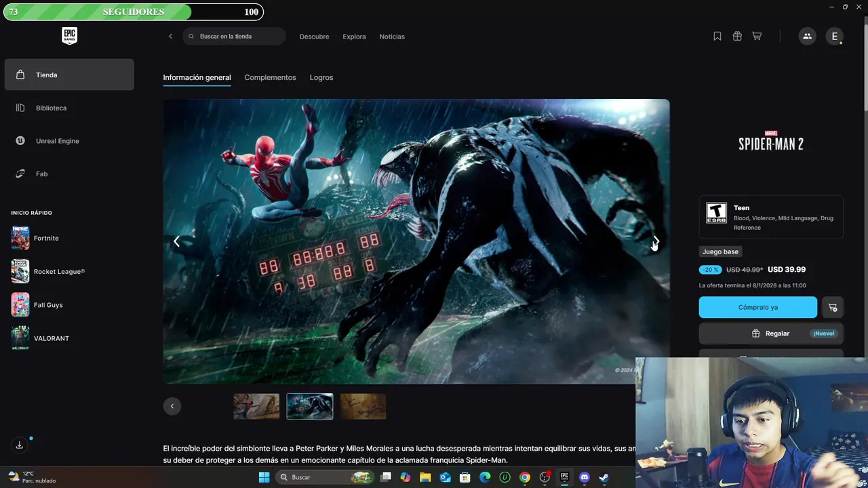
Task: Open downloads icon in sidebar
Action: [x=20, y=445]
